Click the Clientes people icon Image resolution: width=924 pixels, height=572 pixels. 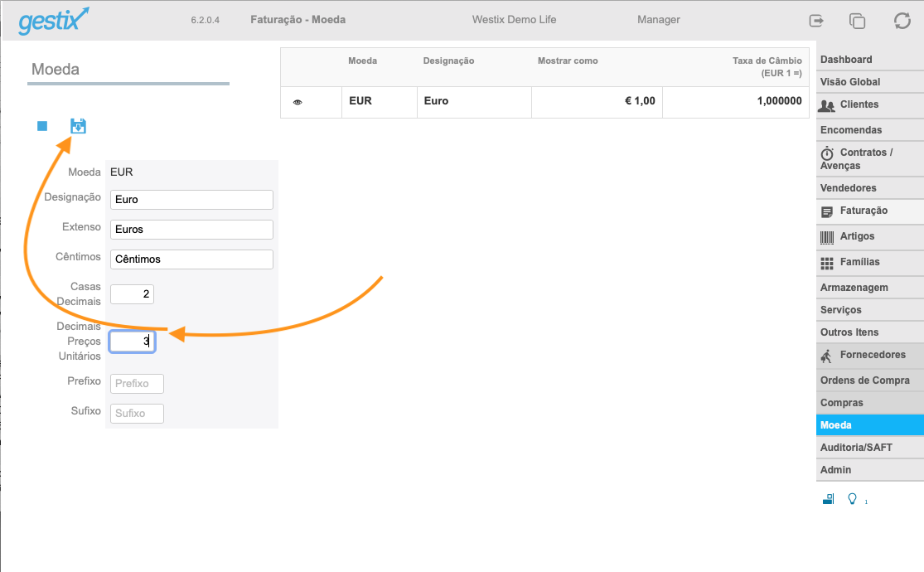click(827, 105)
